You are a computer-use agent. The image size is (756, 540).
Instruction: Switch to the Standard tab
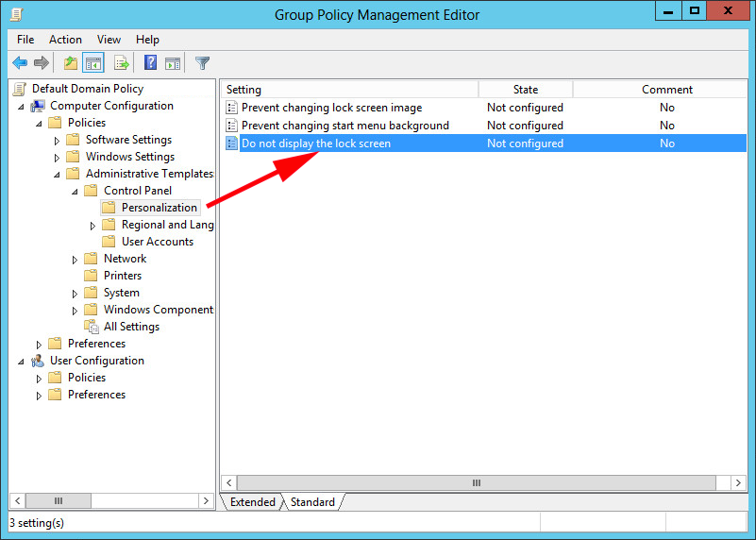pos(312,502)
